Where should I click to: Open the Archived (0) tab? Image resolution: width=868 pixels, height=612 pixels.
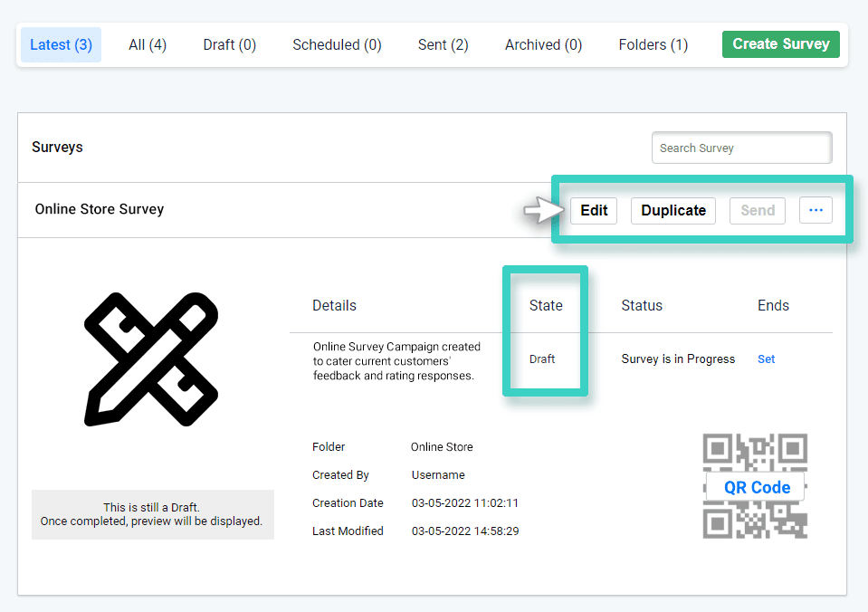(543, 44)
